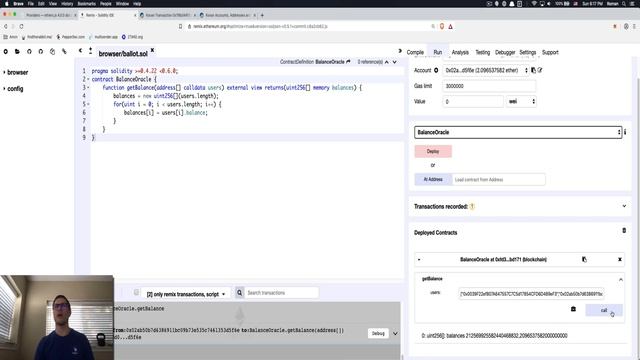
Task: Go to the previous reference with the up chevron
Action: pyautogui.click(x=387, y=62)
